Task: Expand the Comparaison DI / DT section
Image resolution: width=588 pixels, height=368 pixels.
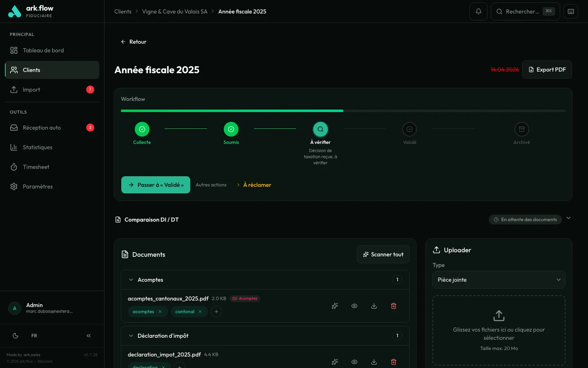Action: tap(568, 218)
